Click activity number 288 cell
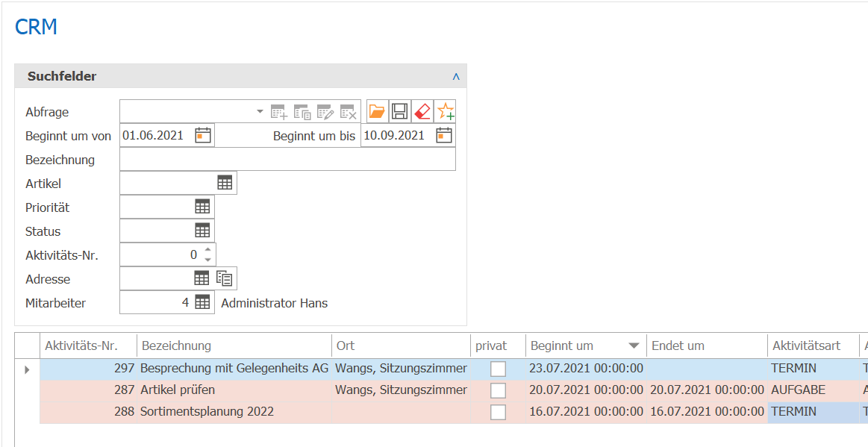The height and width of the screenshot is (447, 868). point(89,412)
